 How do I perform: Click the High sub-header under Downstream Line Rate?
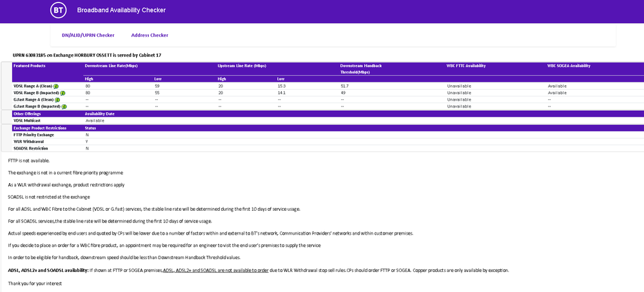pyautogui.click(x=89, y=79)
